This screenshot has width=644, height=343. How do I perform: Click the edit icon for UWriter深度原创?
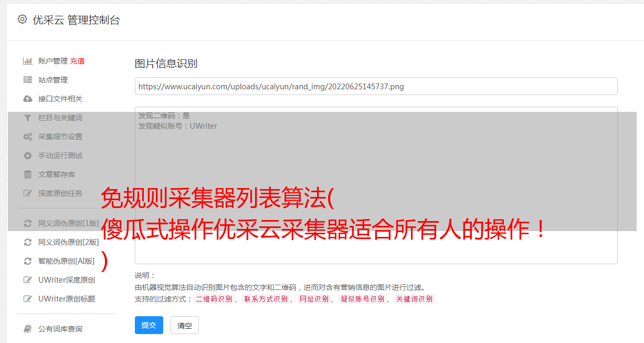click(x=28, y=280)
